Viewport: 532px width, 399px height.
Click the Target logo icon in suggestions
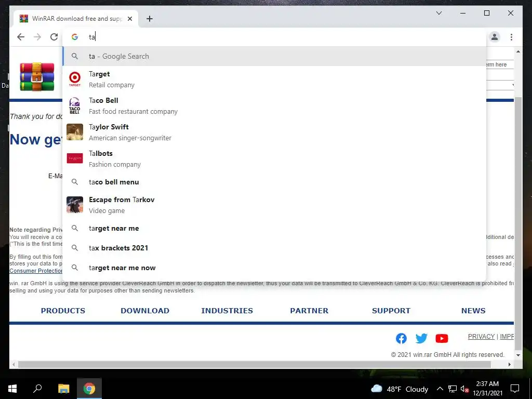coord(75,79)
